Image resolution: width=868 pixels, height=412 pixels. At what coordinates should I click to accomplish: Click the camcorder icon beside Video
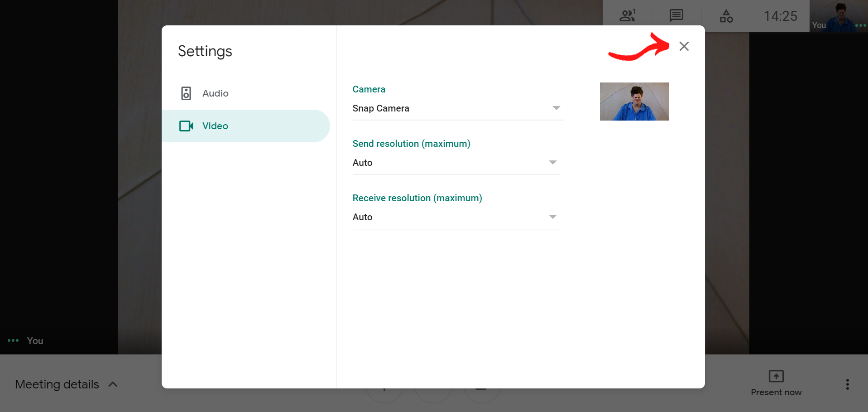tap(186, 126)
